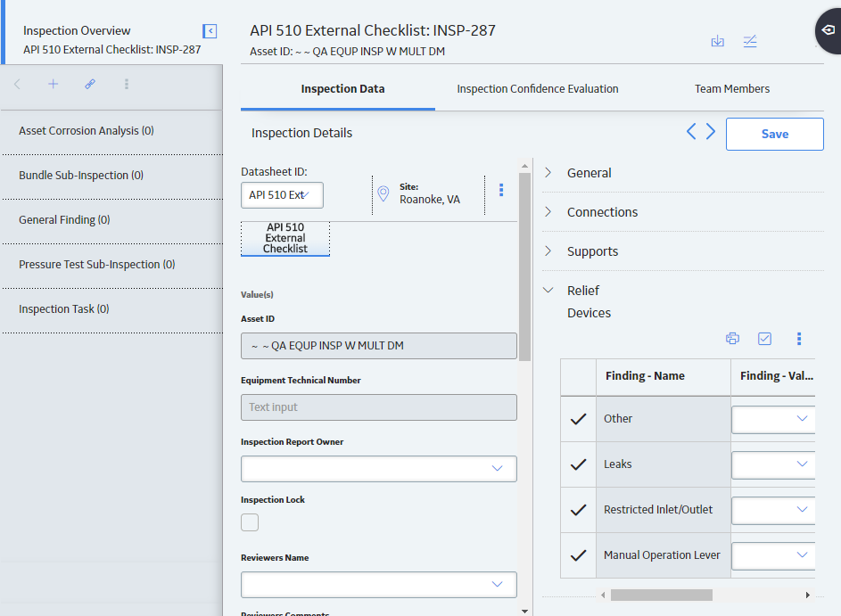Select the API 510 External Checklist datasheet tab
Image resolution: width=841 pixels, height=616 pixels.
pyautogui.click(x=285, y=239)
